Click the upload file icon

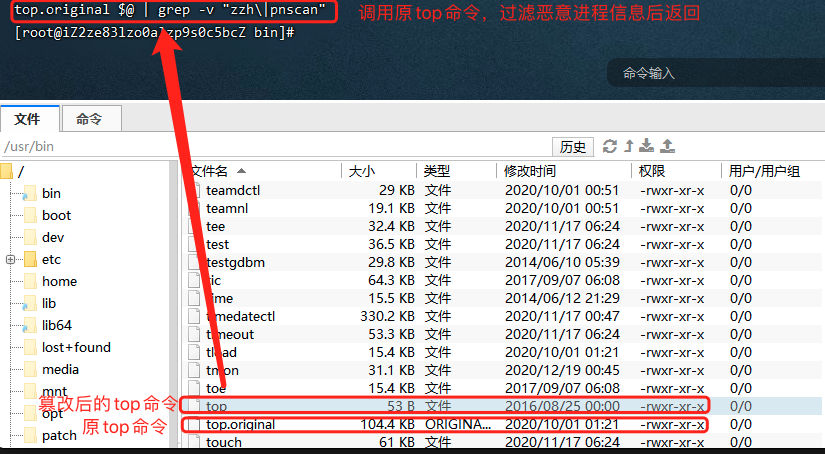pos(668,147)
